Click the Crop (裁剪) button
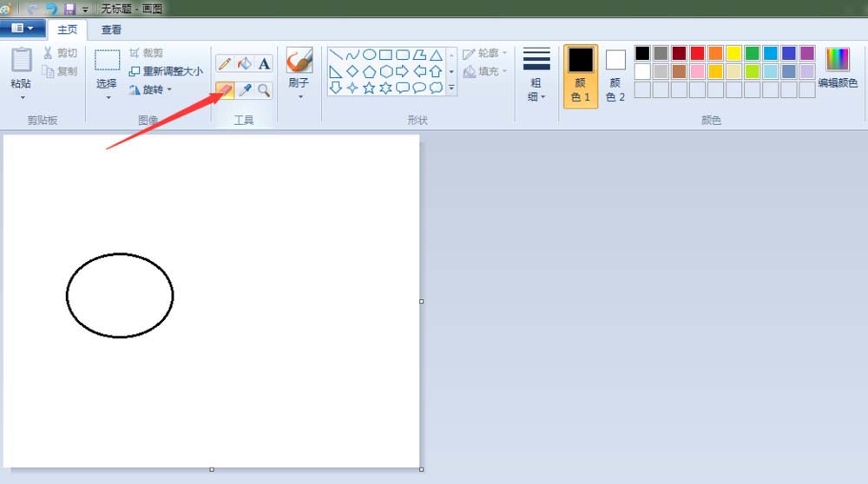Screen dimensions: 868x484 [146, 53]
